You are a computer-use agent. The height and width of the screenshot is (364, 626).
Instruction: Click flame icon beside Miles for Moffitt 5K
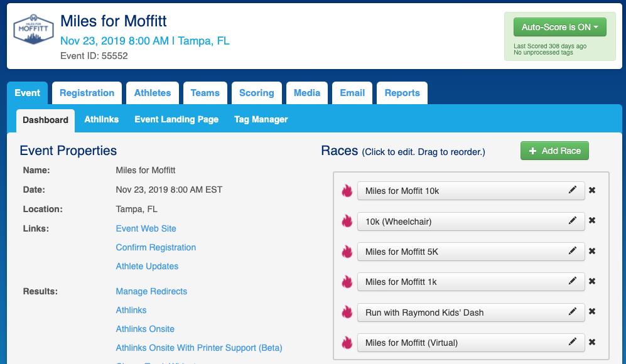coord(347,252)
